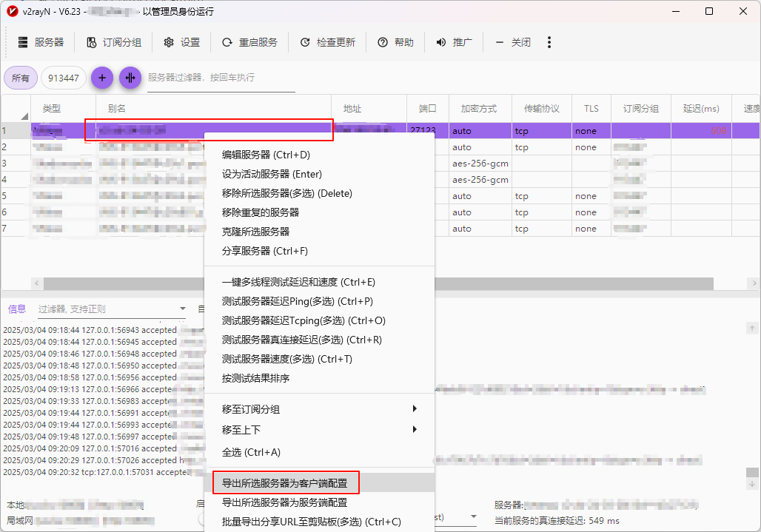761x532 pixels.
Task: Expand the 移至上下 submenu
Action: (318, 430)
